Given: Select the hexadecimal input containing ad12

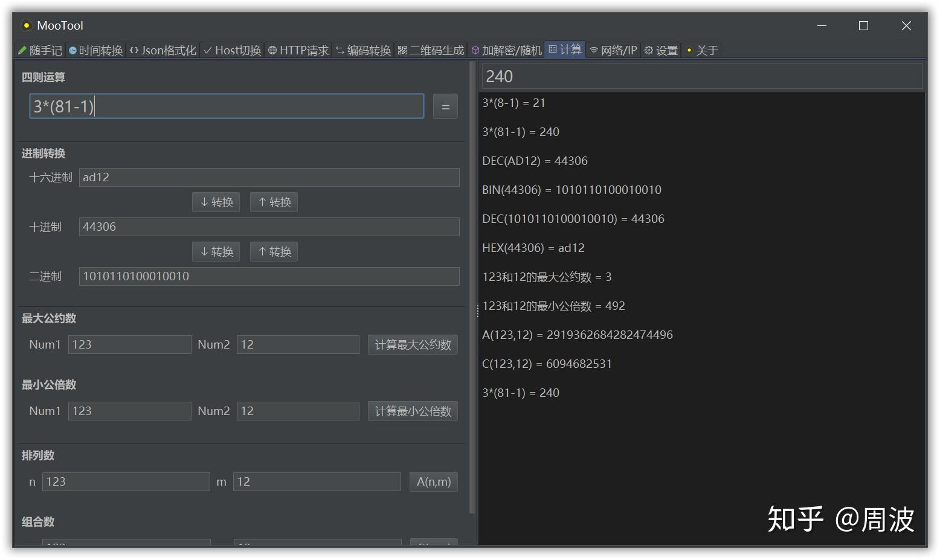Looking at the screenshot, I should click(x=269, y=177).
